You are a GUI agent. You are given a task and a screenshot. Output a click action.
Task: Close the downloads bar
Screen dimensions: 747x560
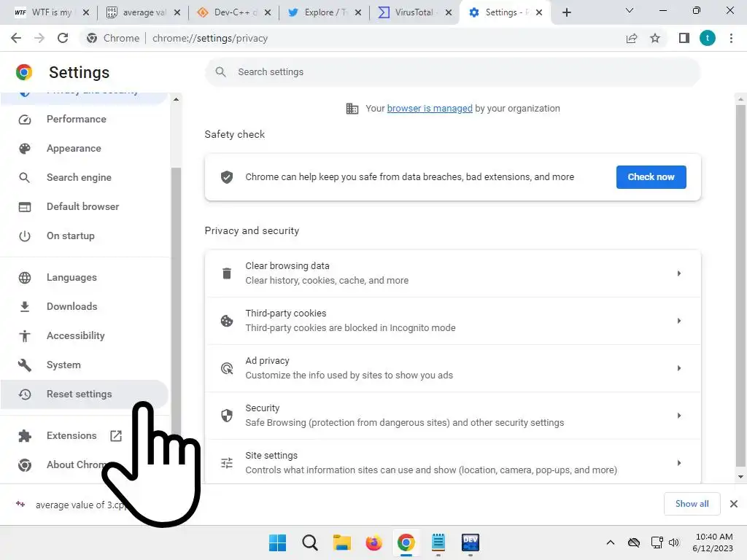click(x=734, y=504)
